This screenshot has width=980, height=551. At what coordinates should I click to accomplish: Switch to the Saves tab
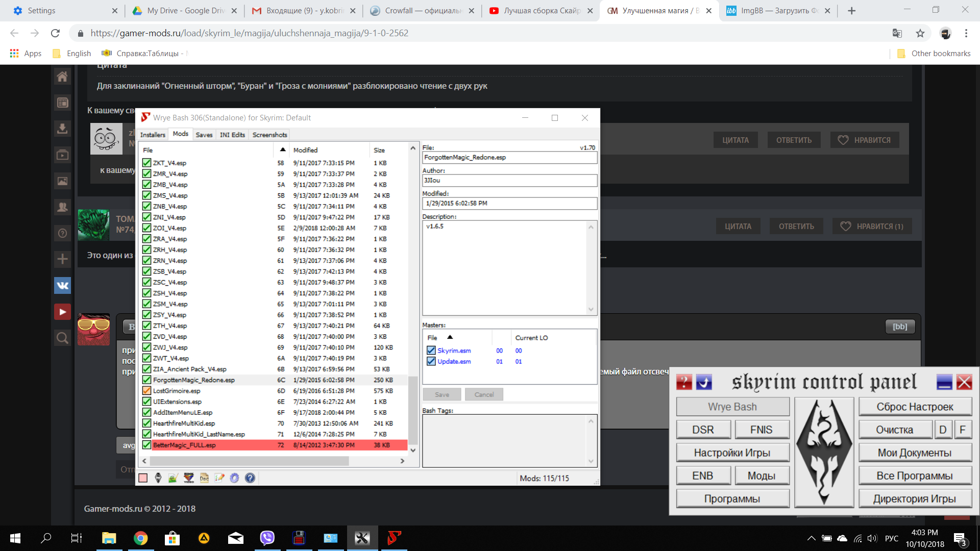point(204,135)
